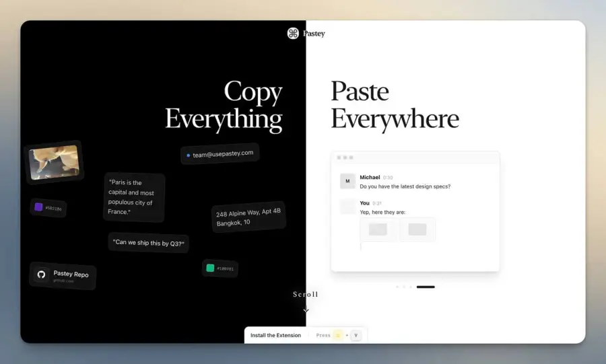
Task: Click the You avatar in the chat
Action: click(347, 207)
